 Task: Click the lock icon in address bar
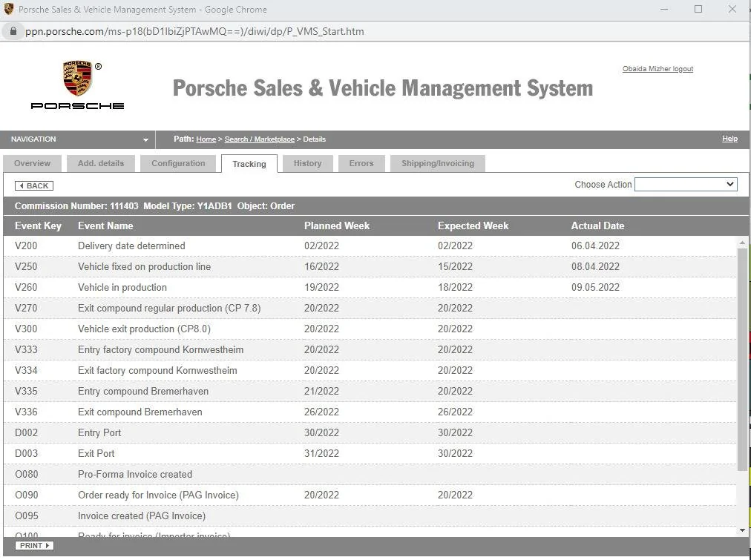pos(13,31)
